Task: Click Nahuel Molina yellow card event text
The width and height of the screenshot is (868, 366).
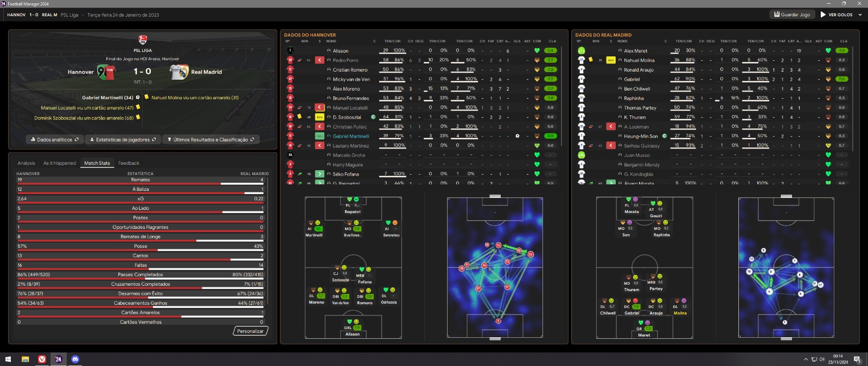Action: pos(195,98)
